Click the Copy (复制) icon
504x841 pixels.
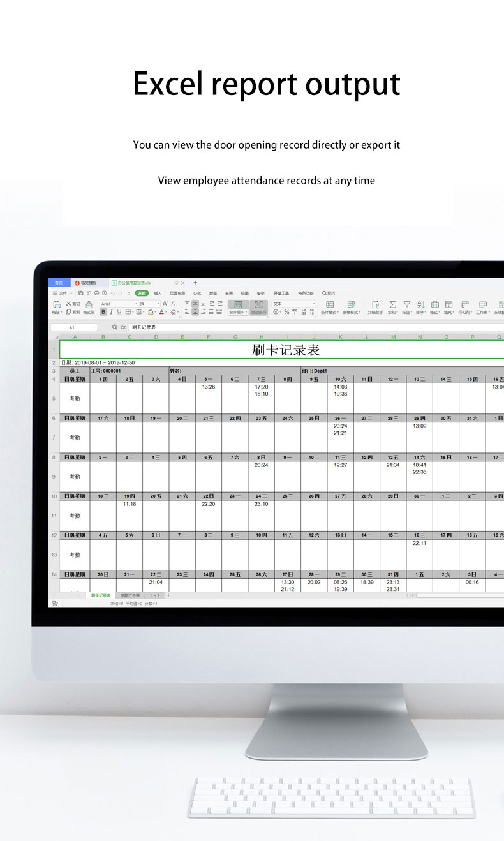point(68,312)
